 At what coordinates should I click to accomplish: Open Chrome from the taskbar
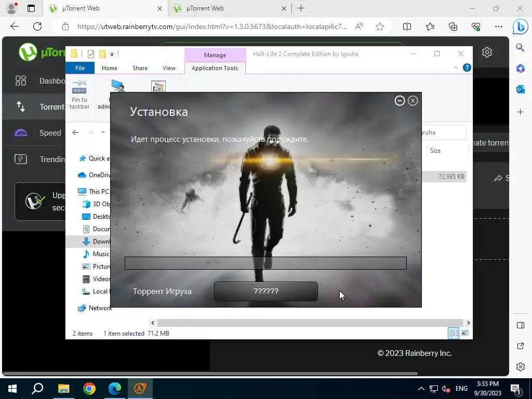tap(89, 389)
